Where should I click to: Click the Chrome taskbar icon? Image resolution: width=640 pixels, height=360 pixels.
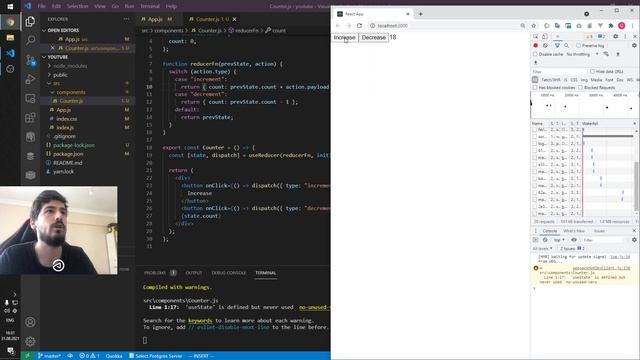(10, 22)
